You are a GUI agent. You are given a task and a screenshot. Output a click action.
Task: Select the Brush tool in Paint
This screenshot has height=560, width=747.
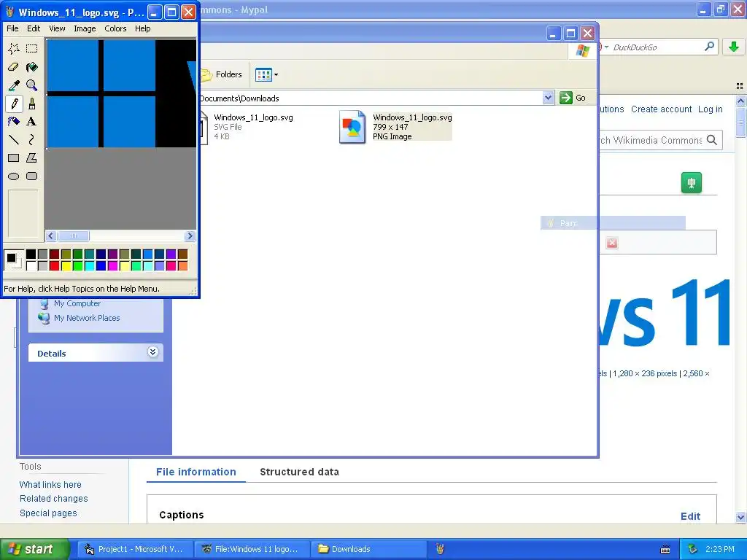[32, 104]
